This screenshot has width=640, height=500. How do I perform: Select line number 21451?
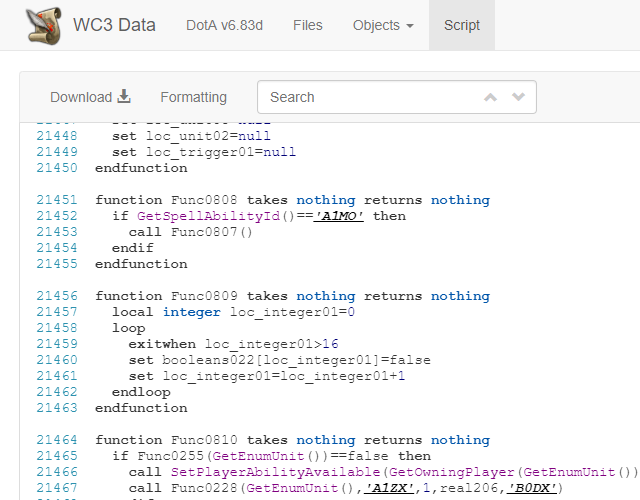coord(57,200)
